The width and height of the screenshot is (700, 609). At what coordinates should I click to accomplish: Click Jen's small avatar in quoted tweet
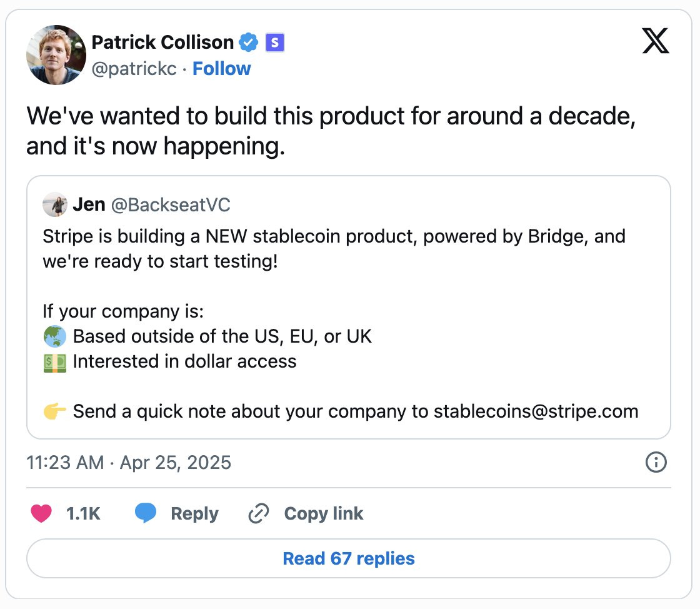pyautogui.click(x=55, y=204)
